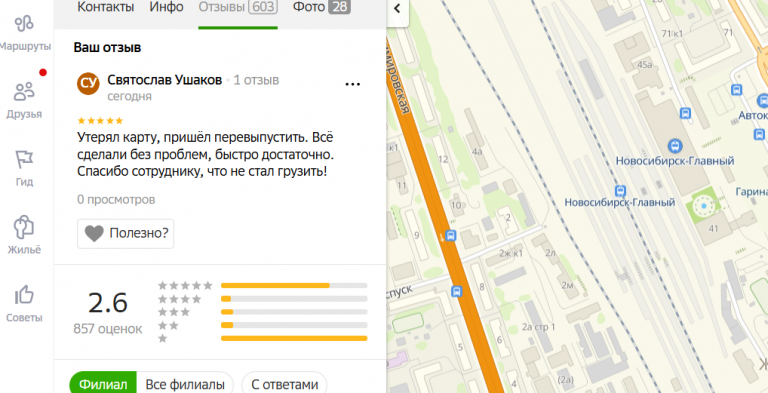Click the review text starting Утерял карту
Image resolution: width=768 pixels, height=393 pixels.
point(206,154)
